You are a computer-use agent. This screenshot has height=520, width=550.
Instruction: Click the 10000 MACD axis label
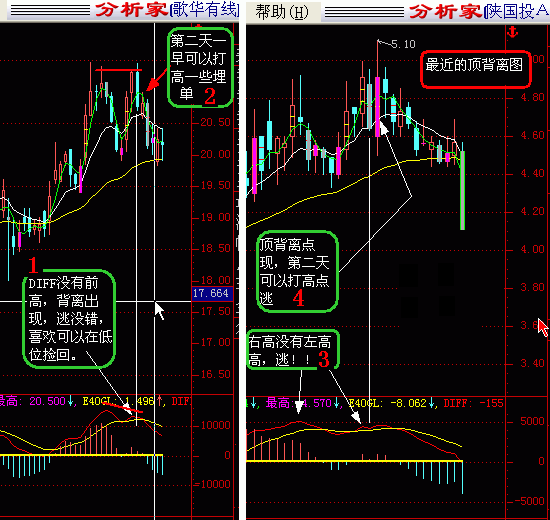(x=215, y=425)
